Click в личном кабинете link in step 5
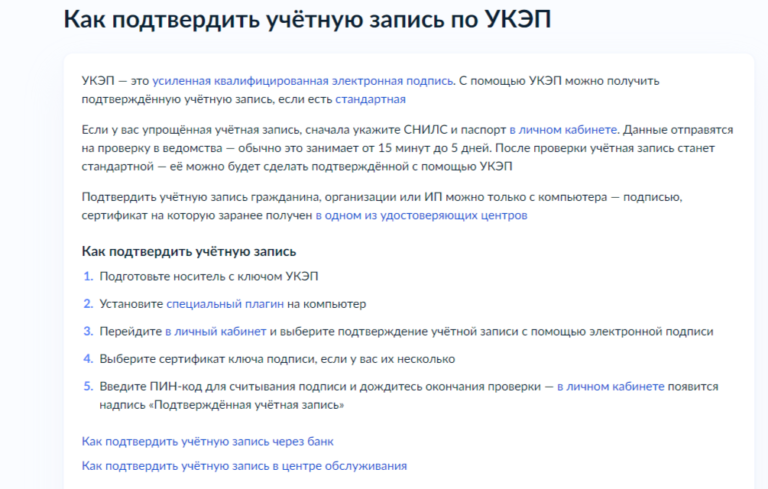Screen dimensions: 768x489 [610, 385]
